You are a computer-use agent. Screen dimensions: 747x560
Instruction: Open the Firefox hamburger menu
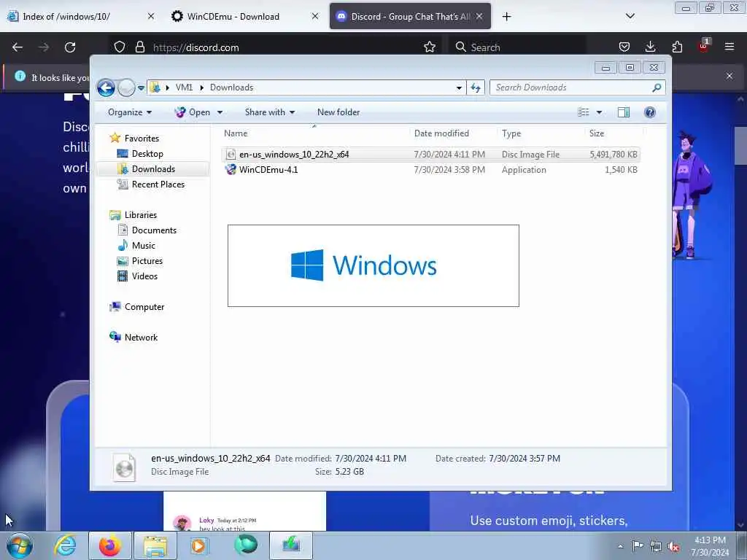[x=729, y=47]
